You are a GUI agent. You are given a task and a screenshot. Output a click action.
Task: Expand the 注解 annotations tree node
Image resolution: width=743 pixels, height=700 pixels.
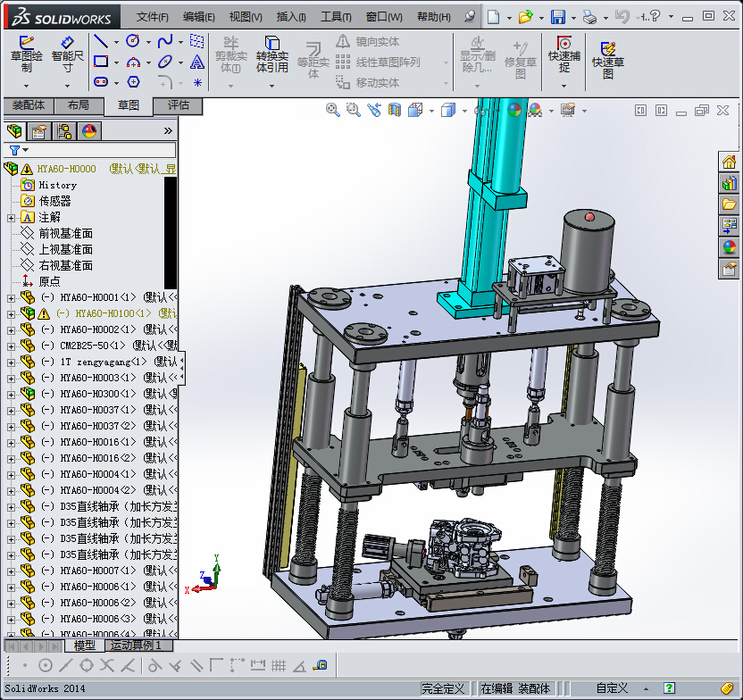click(x=11, y=217)
